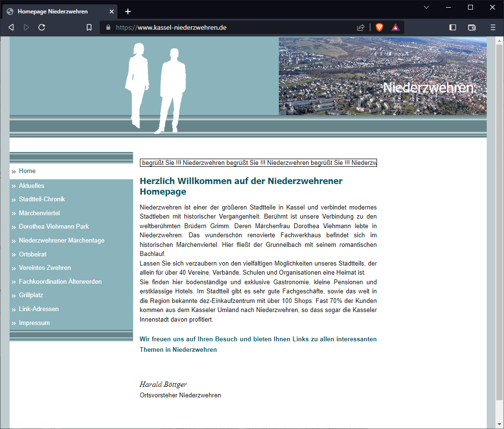Image resolution: width=504 pixels, height=429 pixels.
Task: Open the share options
Action: (x=360, y=27)
